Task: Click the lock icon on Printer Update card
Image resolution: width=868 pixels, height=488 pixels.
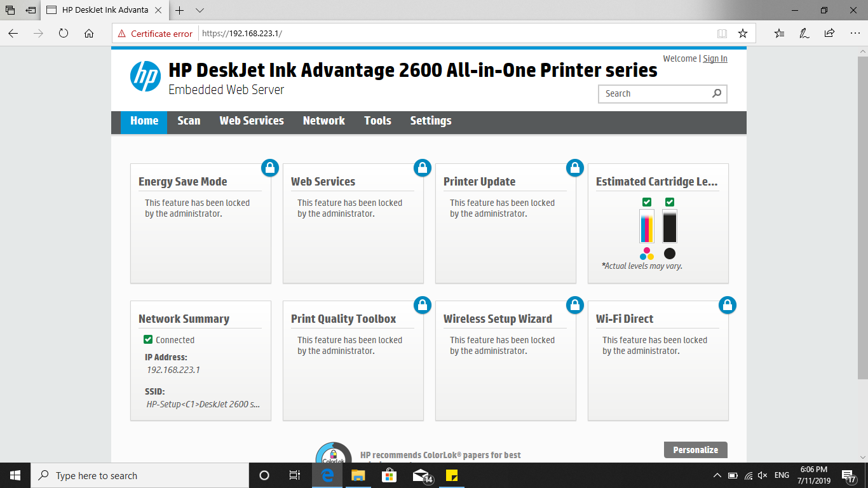Action: click(x=574, y=168)
